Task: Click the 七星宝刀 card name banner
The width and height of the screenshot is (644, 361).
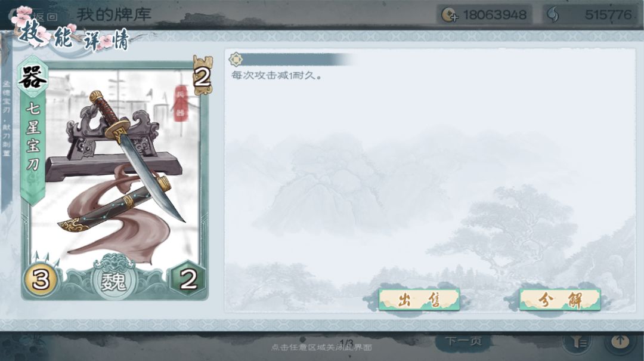Action: pyautogui.click(x=33, y=137)
